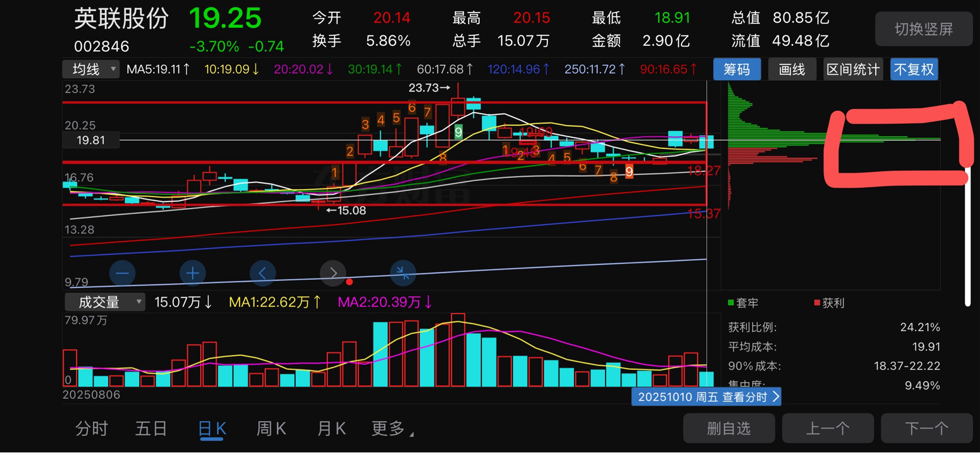Tap the collapse arrows chart icon
The height and width of the screenshot is (453, 980).
tap(403, 273)
